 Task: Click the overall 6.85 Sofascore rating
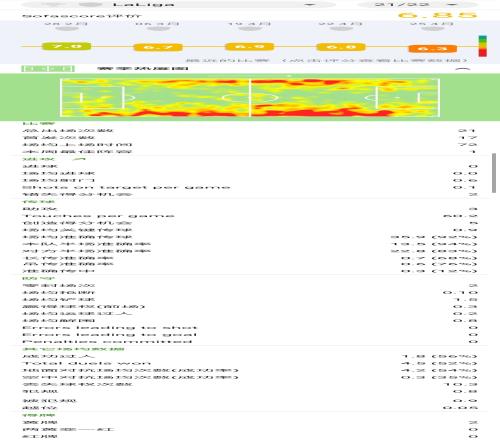pos(438,15)
